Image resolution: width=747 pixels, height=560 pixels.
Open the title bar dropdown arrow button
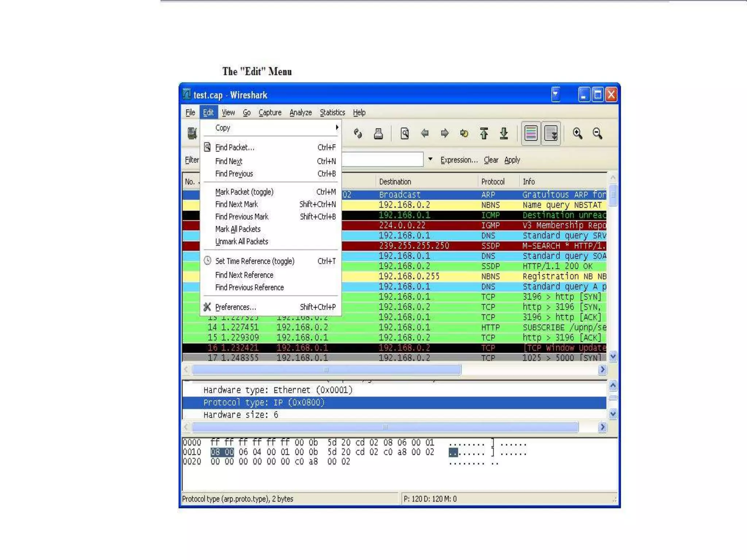tap(555, 95)
